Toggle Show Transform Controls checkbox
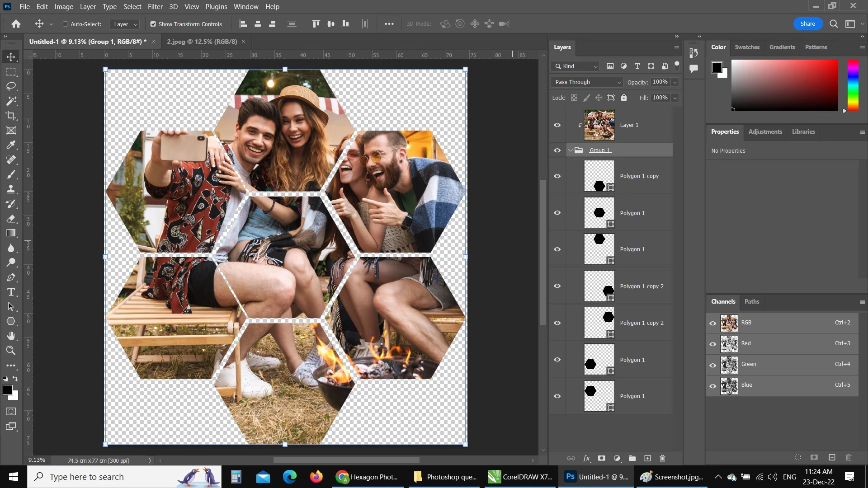This screenshot has height=488, width=868. click(153, 24)
